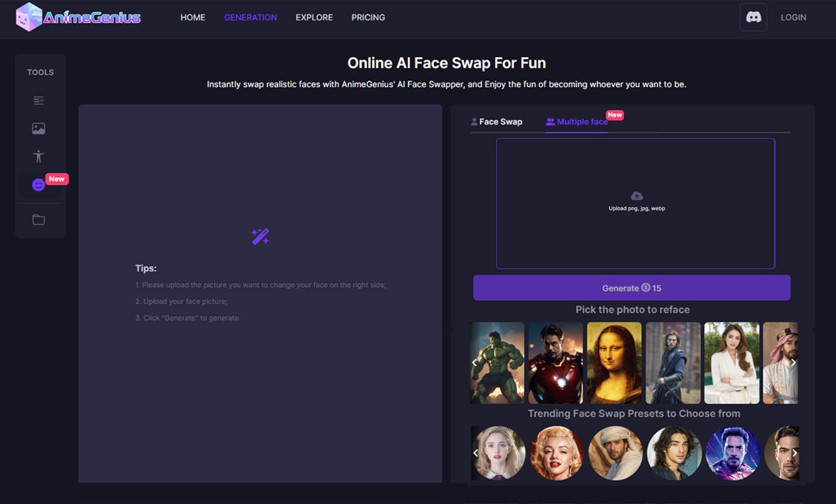
Task: Open the text tool in Tools sidebar
Action: 38,101
